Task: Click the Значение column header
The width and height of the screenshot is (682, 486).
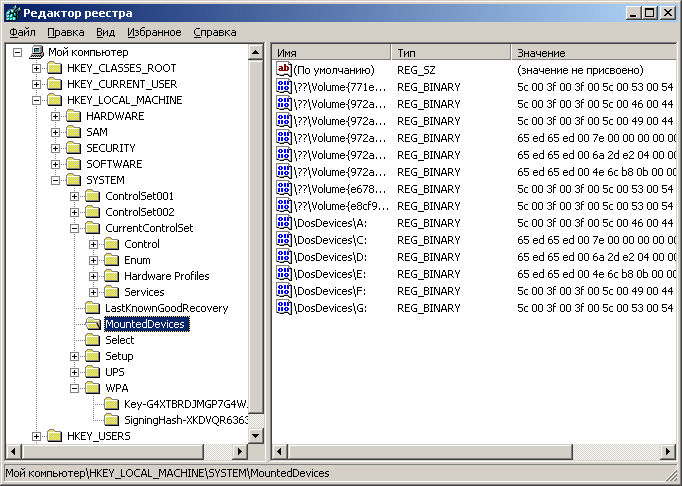Action: pyautogui.click(x=593, y=53)
